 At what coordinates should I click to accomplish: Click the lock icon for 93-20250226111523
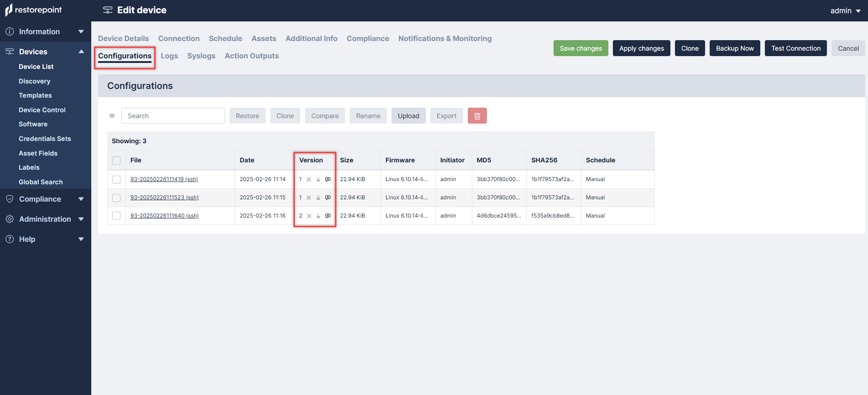[x=318, y=198]
